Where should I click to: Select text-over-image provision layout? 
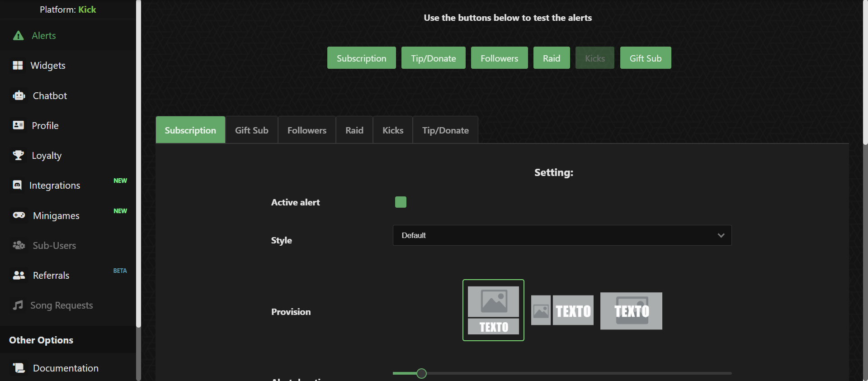tap(631, 311)
